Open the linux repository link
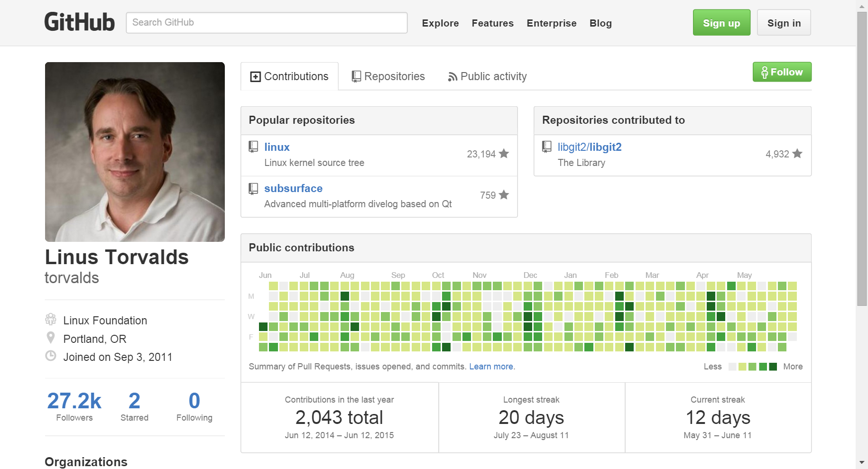Screen dimensions: 868x469 pyautogui.click(x=277, y=147)
